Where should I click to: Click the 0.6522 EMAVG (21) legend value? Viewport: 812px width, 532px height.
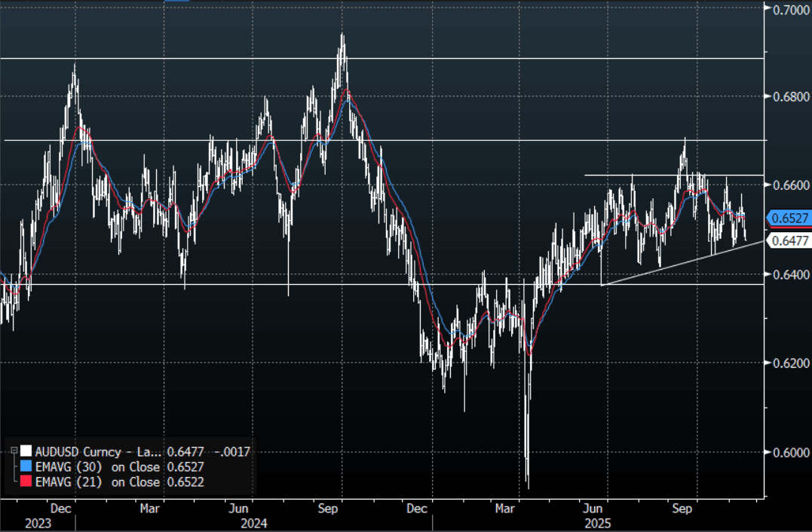click(184, 482)
